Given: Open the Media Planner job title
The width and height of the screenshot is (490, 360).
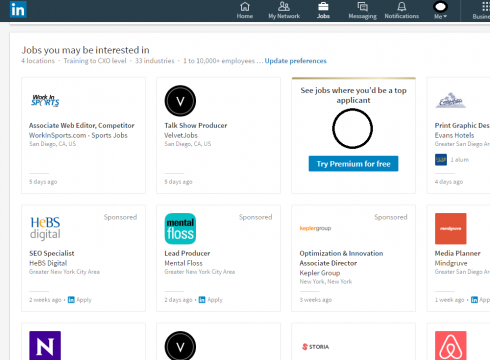Looking at the screenshot, I should (457, 253).
